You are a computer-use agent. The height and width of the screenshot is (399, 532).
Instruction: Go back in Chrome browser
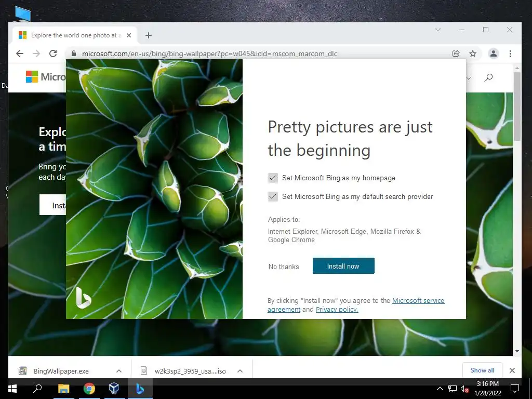pos(20,54)
